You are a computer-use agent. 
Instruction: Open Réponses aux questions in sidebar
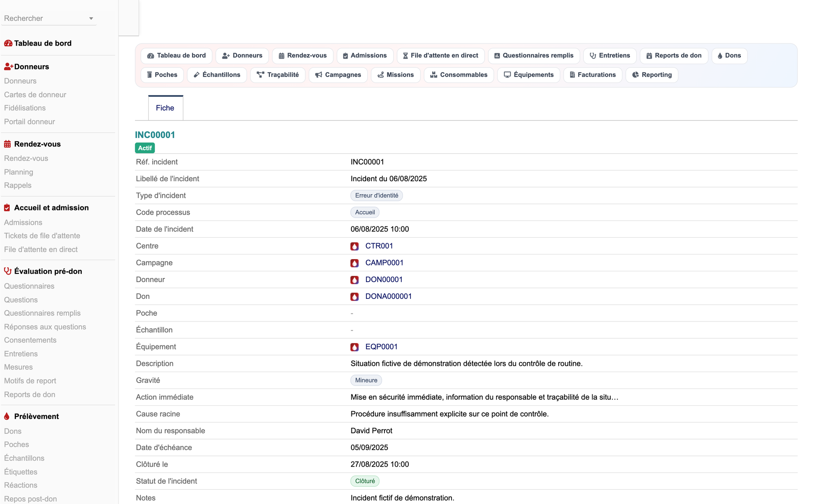click(x=45, y=327)
